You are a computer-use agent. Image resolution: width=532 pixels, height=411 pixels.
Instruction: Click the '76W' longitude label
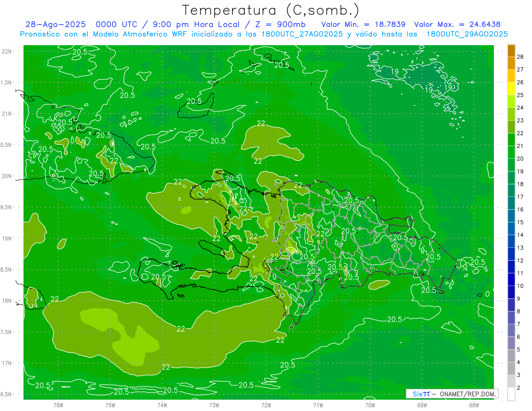tap(58, 405)
